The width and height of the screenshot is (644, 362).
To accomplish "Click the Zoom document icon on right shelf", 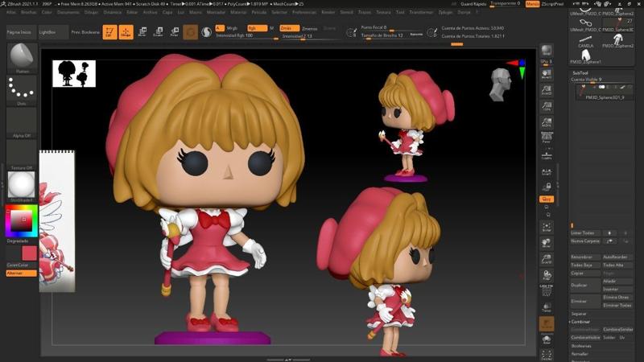I will point(547,90).
